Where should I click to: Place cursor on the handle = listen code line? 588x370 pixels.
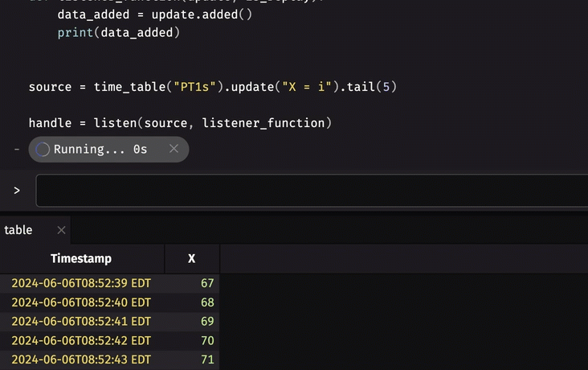pyautogui.click(x=180, y=123)
